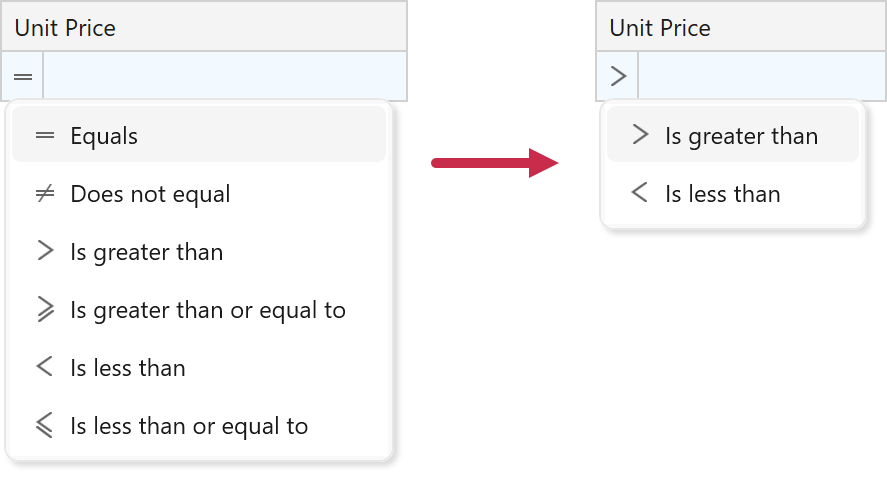This screenshot has width=887, height=484.
Task: Click the equals sign icon in the left menu
Action: point(44,136)
